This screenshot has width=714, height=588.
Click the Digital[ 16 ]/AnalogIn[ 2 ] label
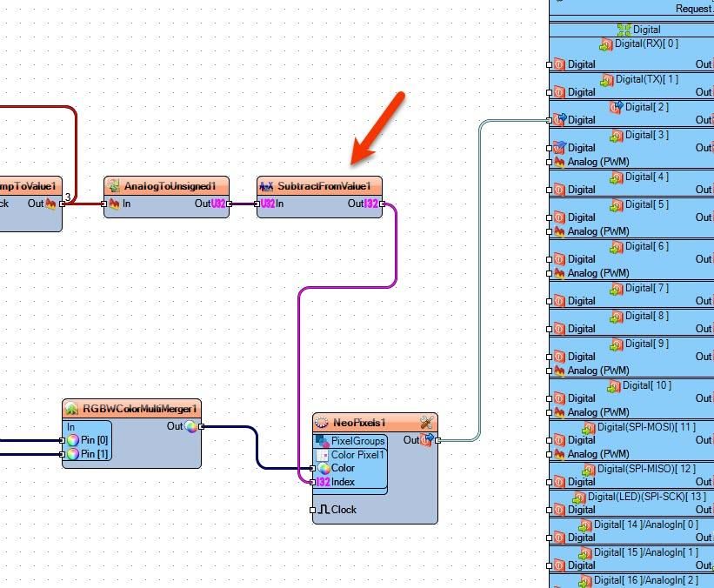tap(646, 580)
